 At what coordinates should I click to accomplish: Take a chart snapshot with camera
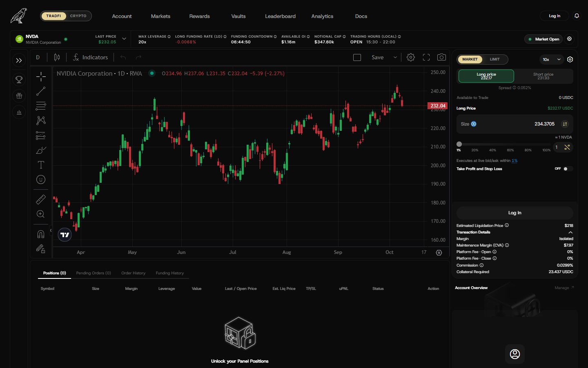point(441,57)
